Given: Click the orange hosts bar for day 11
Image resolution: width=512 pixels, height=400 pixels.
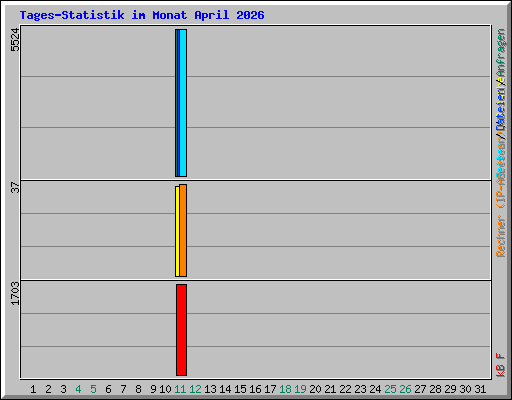Looking at the screenshot, I should tap(183, 230).
